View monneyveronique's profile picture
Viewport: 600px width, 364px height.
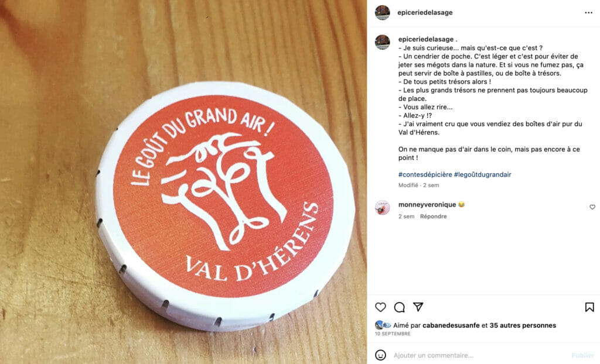382,208
